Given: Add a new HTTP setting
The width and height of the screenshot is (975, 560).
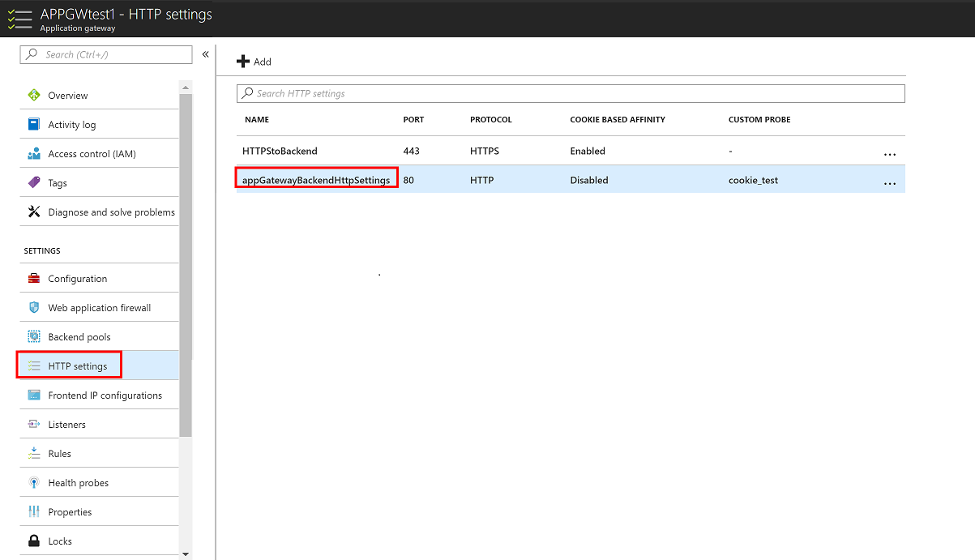Looking at the screenshot, I should click(254, 62).
